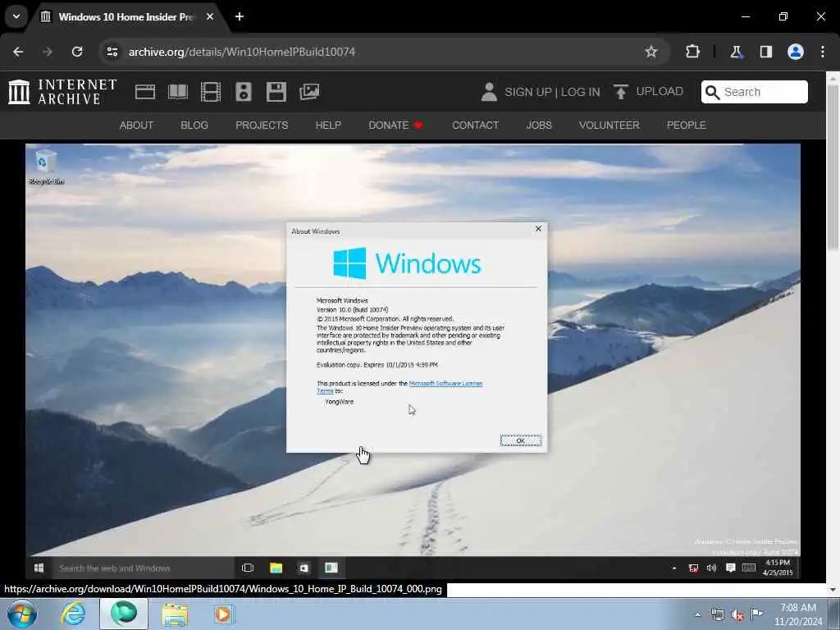Open the Wayback Machine web icon
The image size is (840, 630).
click(145, 92)
